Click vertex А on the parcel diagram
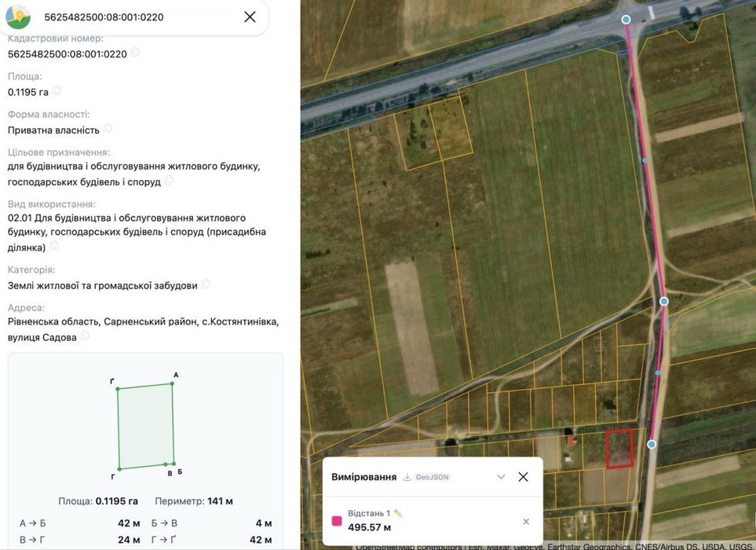The height and width of the screenshot is (550, 756). point(172,384)
